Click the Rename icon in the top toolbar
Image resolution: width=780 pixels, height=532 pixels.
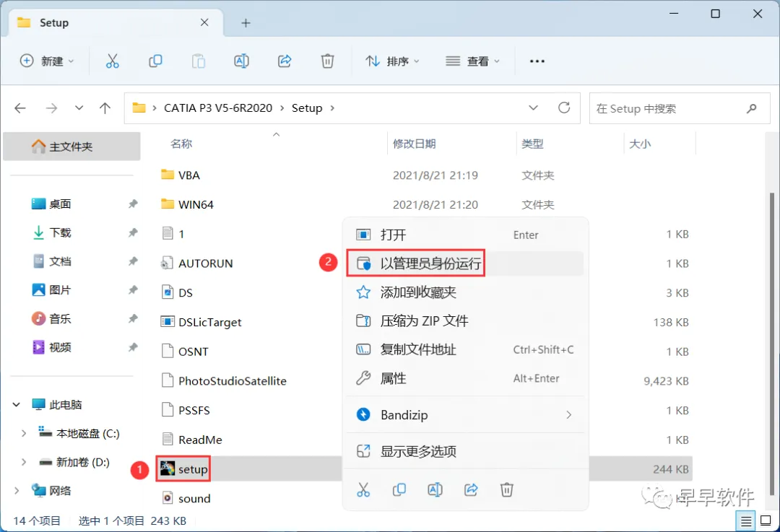pos(241,61)
